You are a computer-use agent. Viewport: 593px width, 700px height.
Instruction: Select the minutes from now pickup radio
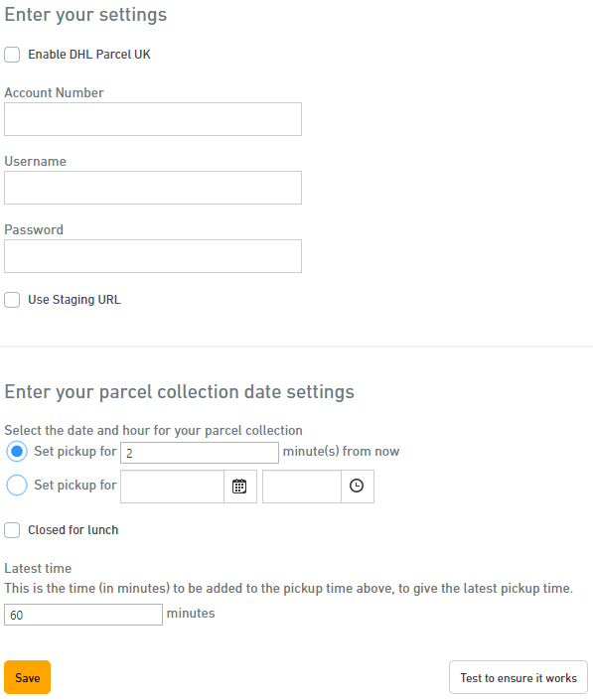pos(17,452)
